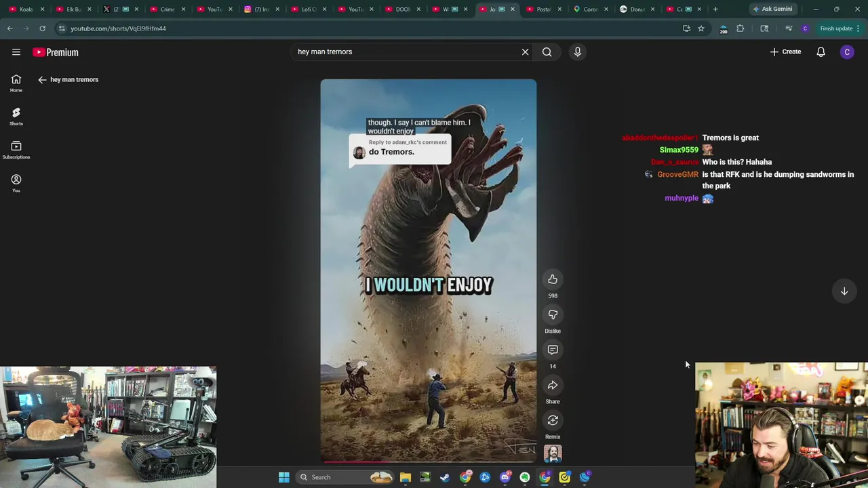Go back to the hey man tremors results
This screenshot has height=488, width=868.
tap(42, 80)
